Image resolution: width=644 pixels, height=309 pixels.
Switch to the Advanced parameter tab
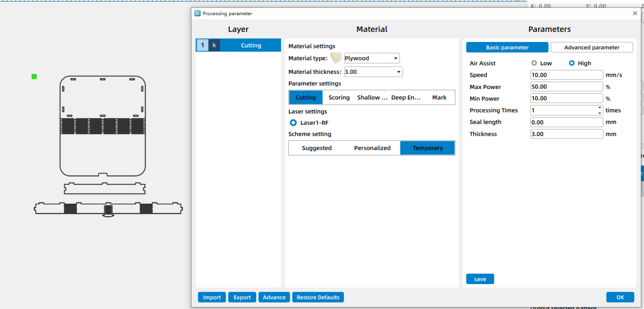591,47
